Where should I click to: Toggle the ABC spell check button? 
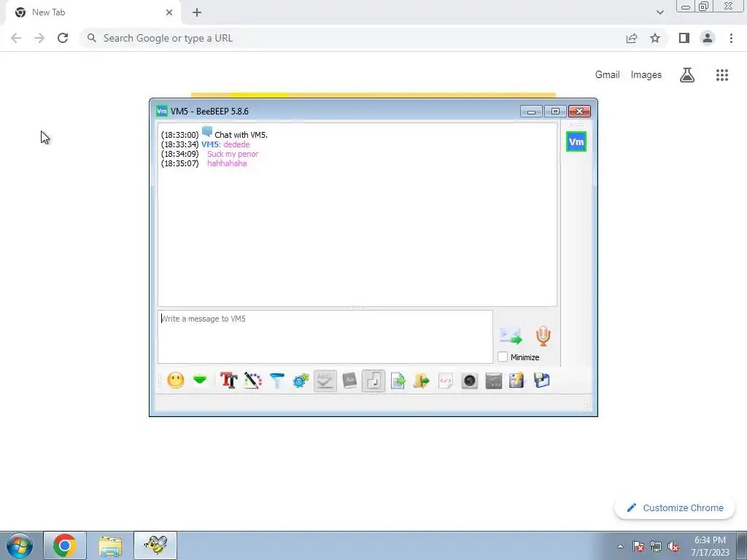[325, 381]
